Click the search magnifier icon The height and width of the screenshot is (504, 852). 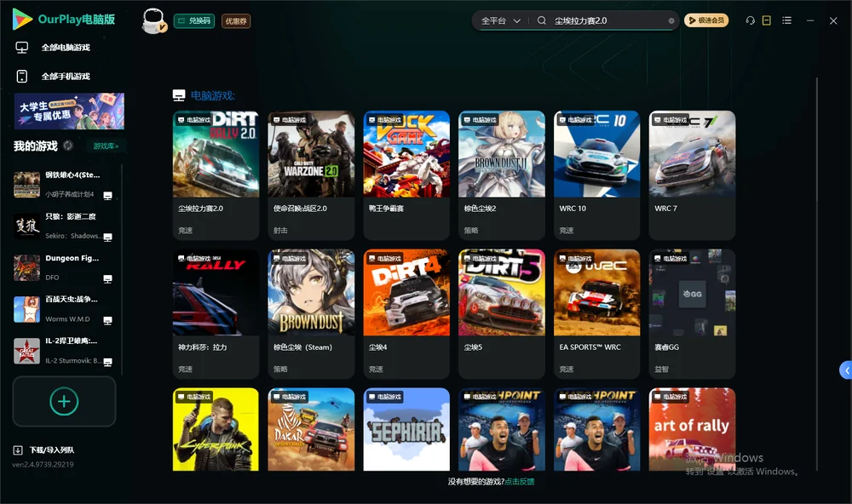pyautogui.click(x=542, y=20)
